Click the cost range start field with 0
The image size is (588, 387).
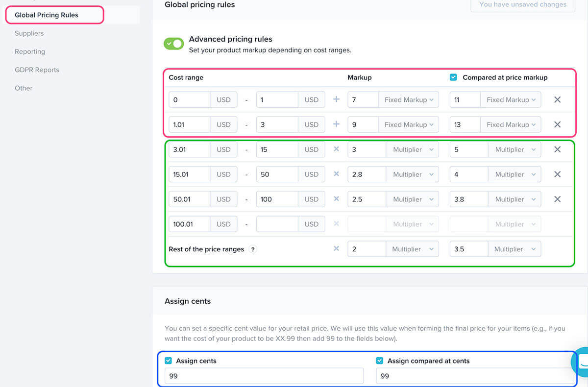click(x=190, y=99)
